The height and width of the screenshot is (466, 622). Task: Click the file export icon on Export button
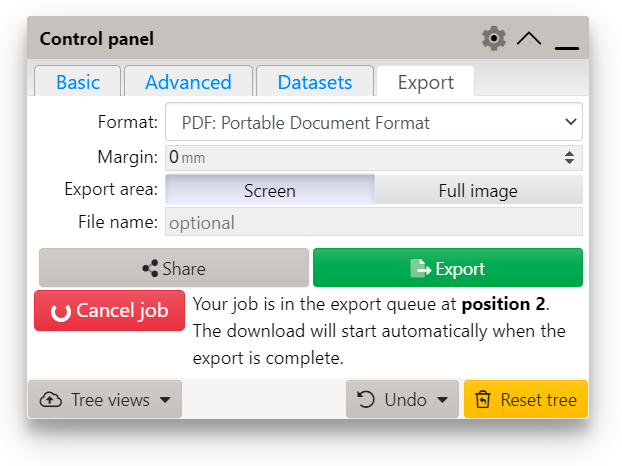pyautogui.click(x=420, y=268)
